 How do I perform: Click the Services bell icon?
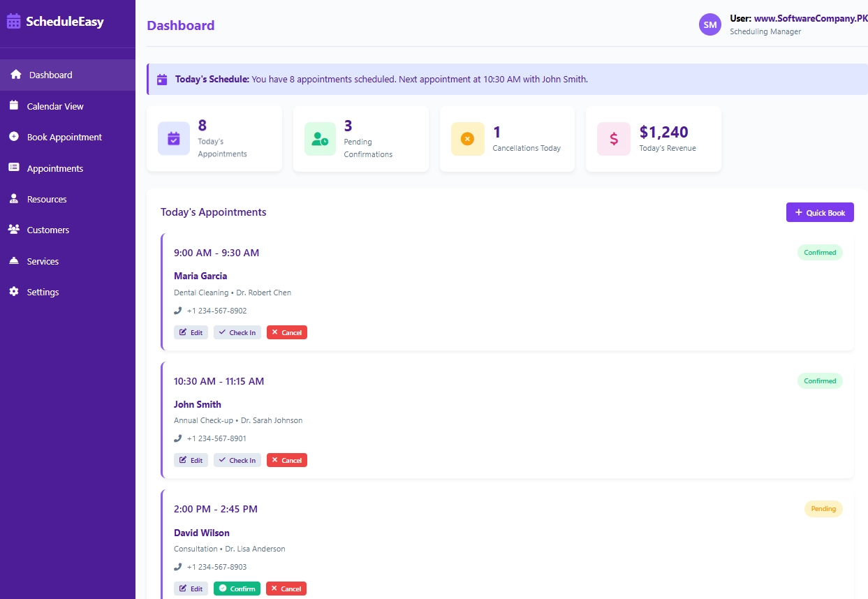(15, 260)
